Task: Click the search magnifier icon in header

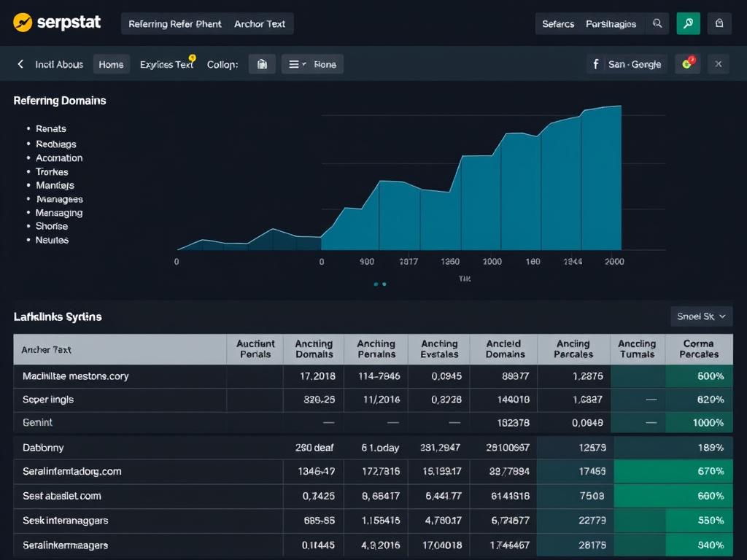Action: 657,23
